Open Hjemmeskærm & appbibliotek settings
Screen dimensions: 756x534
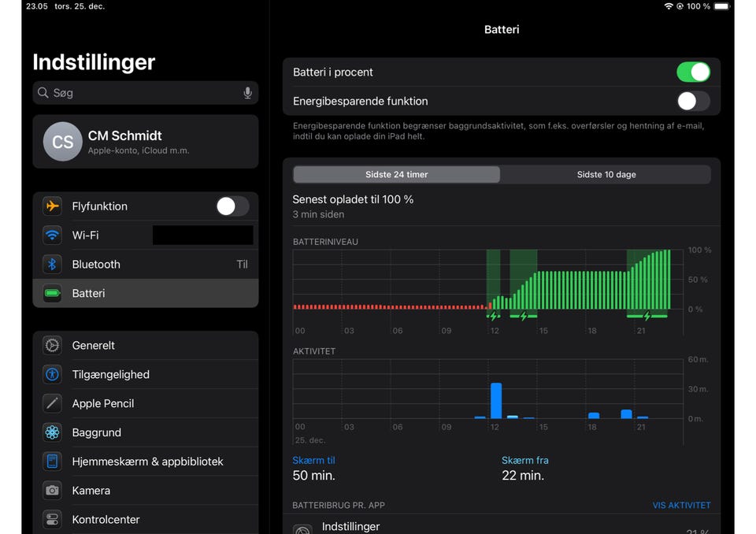[x=147, y=462]
